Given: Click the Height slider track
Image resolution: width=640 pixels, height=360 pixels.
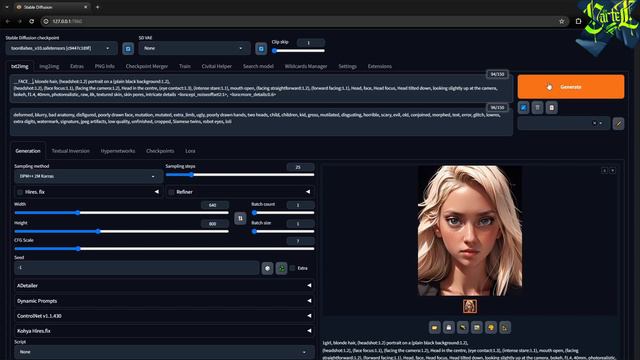Looking at the screenshot, I should pyautogui.click(x=122, y=231).
